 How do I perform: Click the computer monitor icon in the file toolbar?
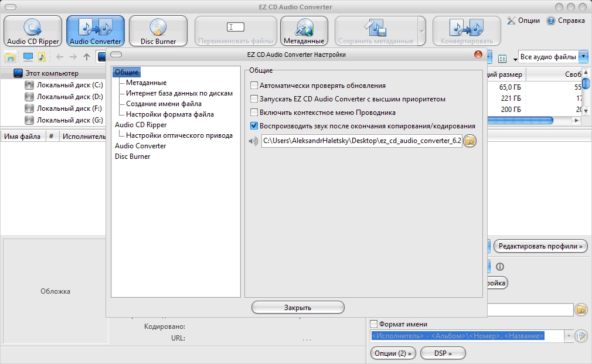tap(28, 57)
